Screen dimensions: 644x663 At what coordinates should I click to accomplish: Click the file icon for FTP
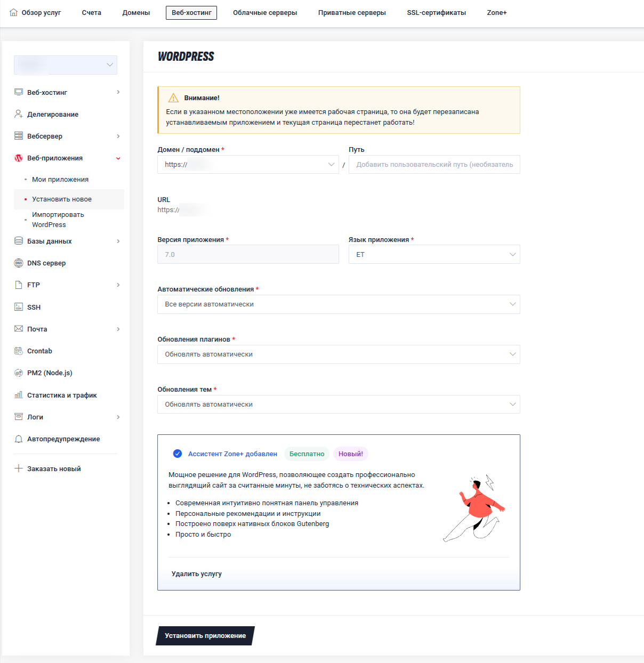19,285
